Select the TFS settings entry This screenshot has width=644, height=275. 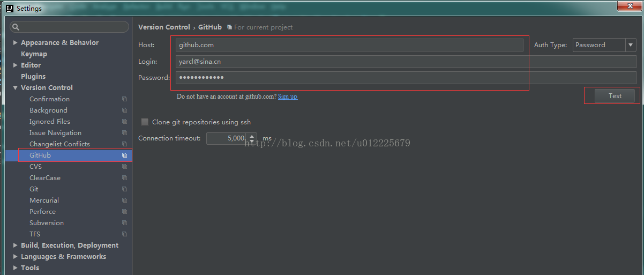(x=35, y=234)
